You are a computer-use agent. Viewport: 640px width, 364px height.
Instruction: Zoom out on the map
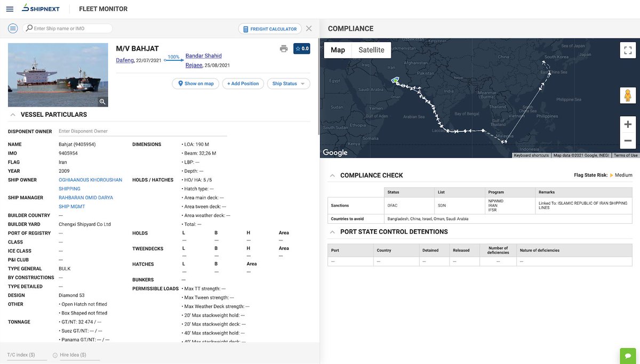point(628,141)
